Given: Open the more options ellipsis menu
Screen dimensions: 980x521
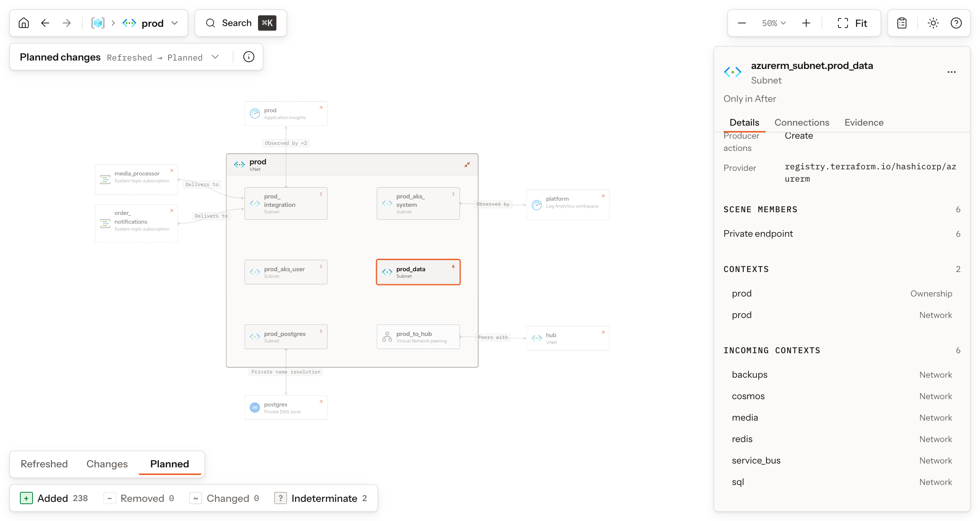Looking at the screenshot, I should (952, 72).
